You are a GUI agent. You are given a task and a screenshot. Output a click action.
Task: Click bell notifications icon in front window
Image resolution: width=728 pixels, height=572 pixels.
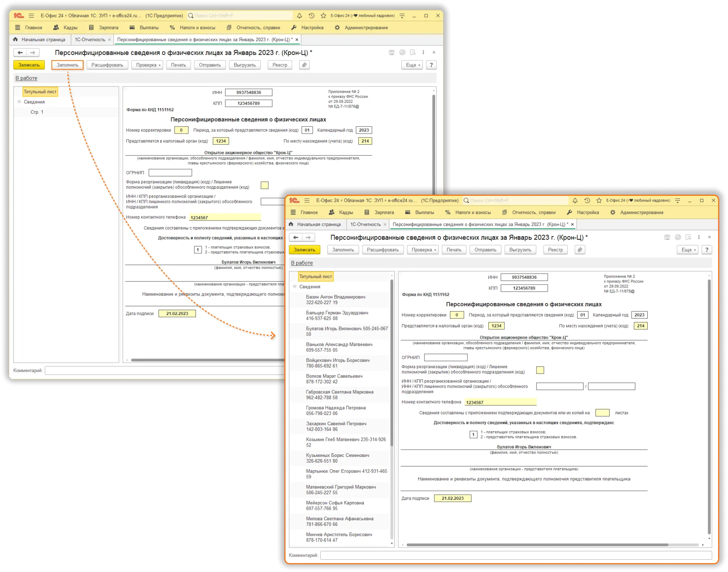click(x=575, y=201)
